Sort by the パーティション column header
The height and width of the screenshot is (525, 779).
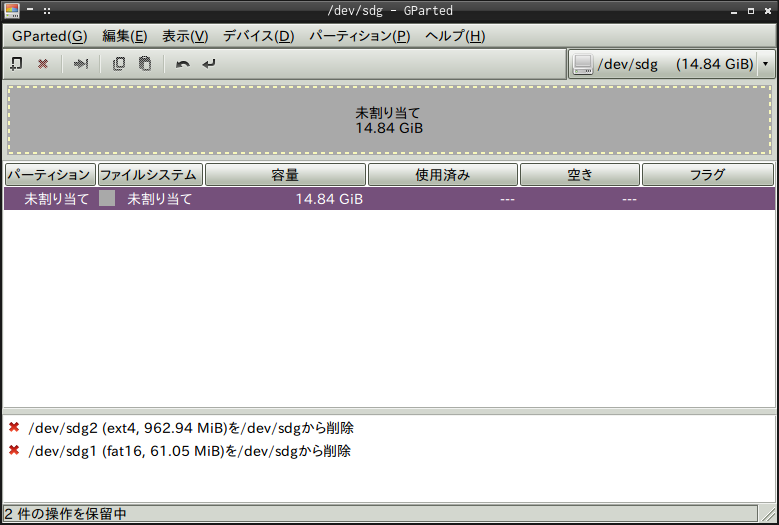coord(50,175)
